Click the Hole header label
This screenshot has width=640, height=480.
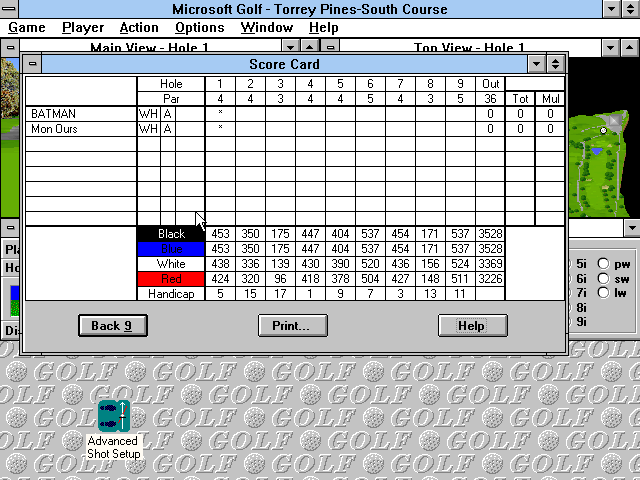171,84
